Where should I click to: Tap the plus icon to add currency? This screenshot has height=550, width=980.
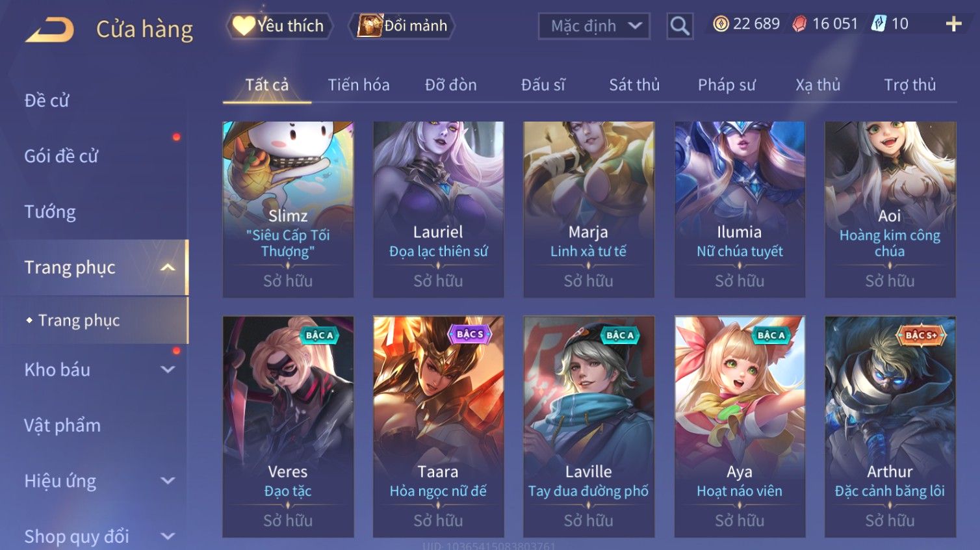point(953,24)
